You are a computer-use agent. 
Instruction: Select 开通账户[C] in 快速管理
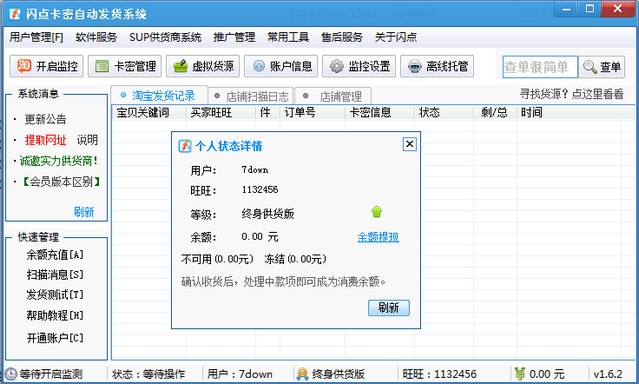55,338
